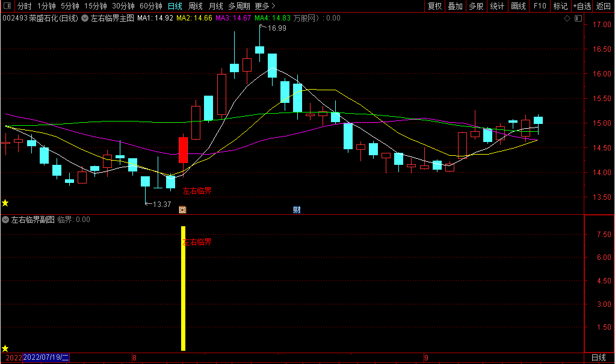Click the yellow signal bar in sub chart
The image size is (615, 364).
point(183,288)
